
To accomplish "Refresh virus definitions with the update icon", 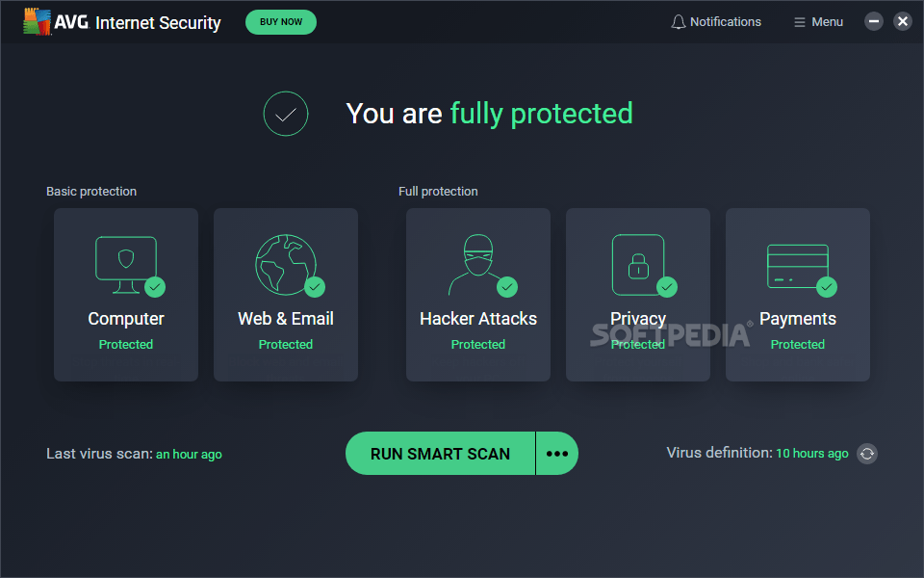I will pos(867,454).
